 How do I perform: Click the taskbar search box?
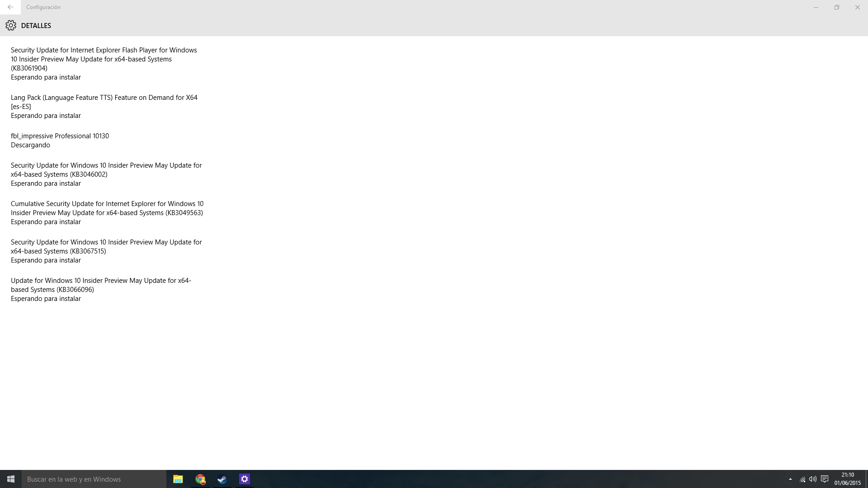(94, 479)
